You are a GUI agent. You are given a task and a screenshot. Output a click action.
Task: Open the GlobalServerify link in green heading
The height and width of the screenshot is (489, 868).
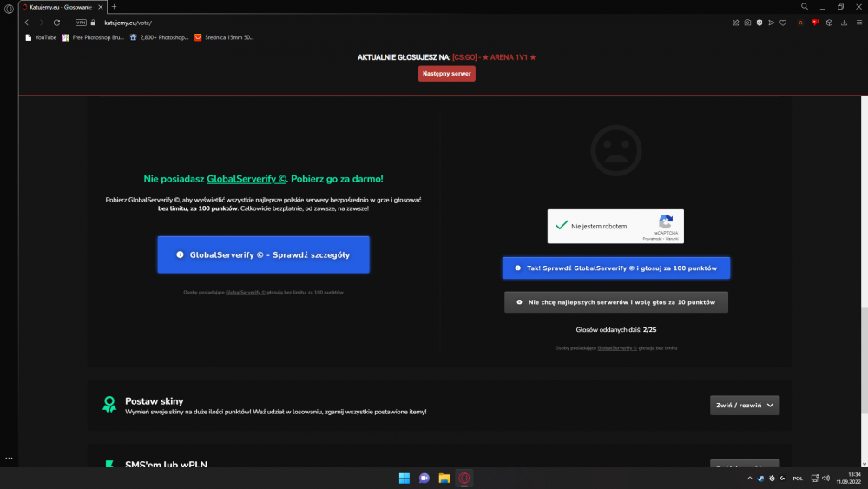click(247, 179)
